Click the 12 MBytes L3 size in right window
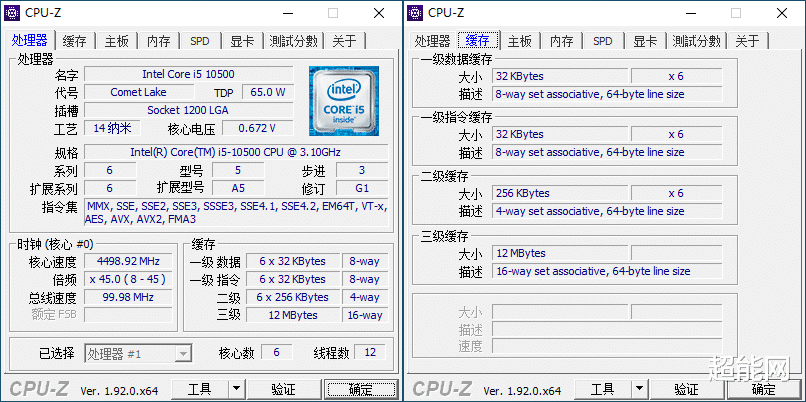This screenshot has height=402, width=806. (x=560, y=253)
